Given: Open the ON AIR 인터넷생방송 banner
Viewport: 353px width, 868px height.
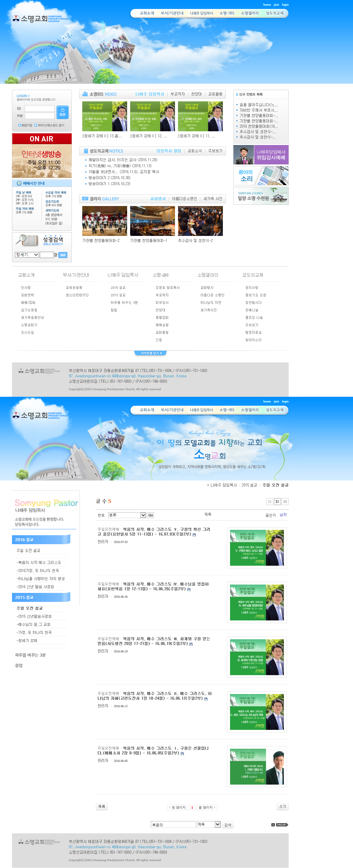Looking at the screenshot, I should pyautogui.click(x=42, y=155).
